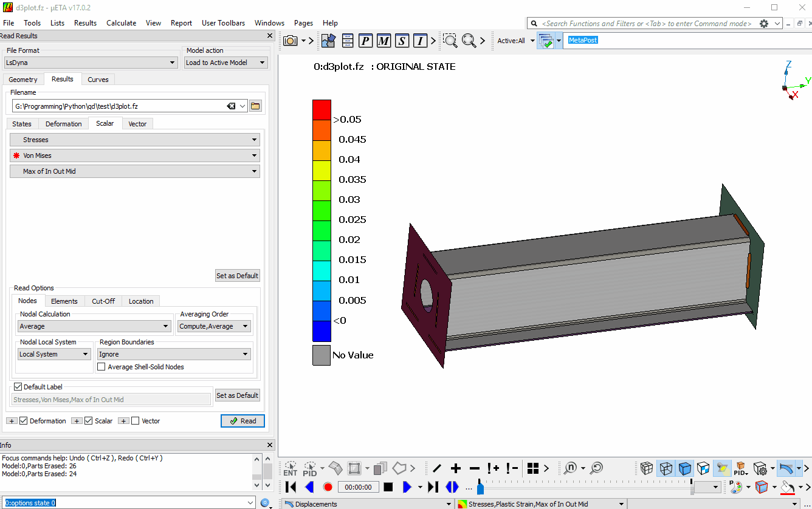Viewport: 812px width, 509px height.
Task: Open the Nodal Local System dropdown
Action: coord(54,354)
